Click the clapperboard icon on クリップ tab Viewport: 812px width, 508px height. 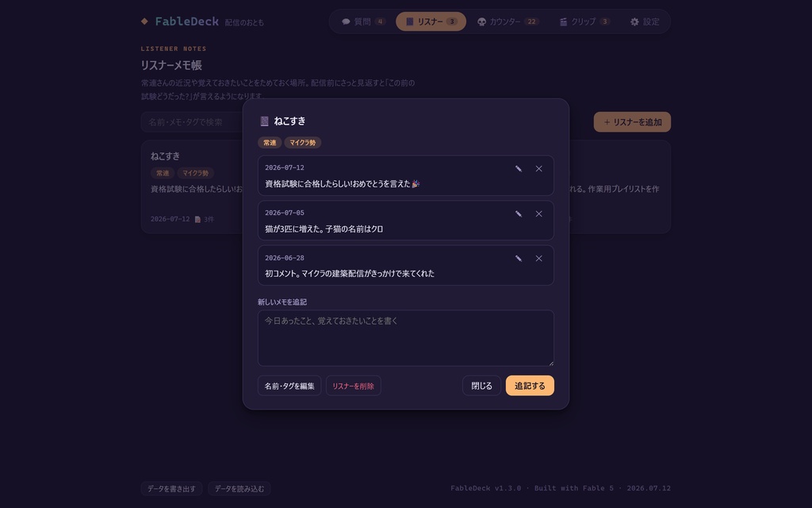tap(563, 21)
